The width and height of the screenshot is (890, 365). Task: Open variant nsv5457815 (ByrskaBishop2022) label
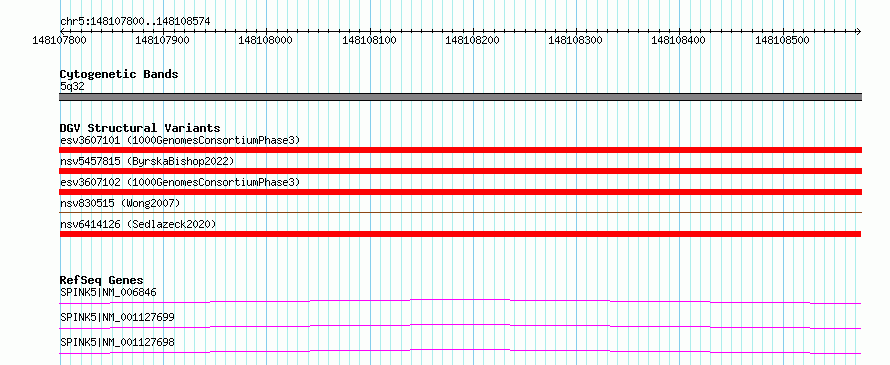click(x=147, y=161)
